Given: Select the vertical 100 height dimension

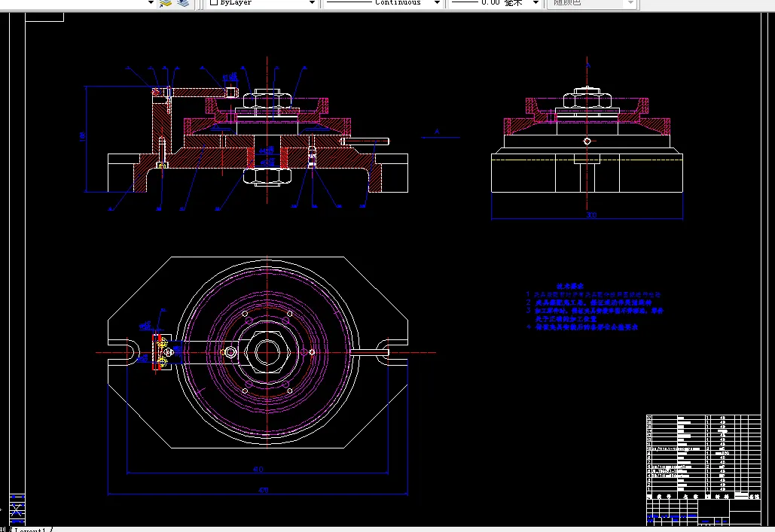Looking at the screenshot, I should point(83,136).
